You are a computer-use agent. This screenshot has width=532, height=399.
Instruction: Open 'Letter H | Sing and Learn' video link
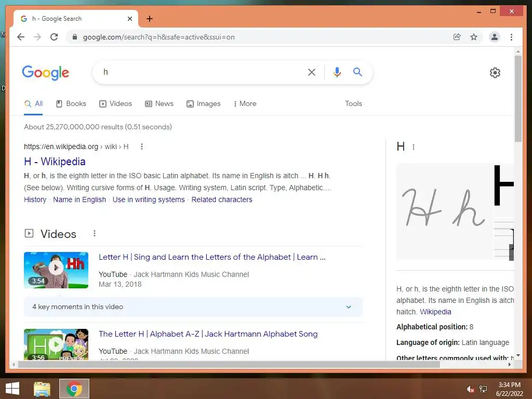point(212,257)
